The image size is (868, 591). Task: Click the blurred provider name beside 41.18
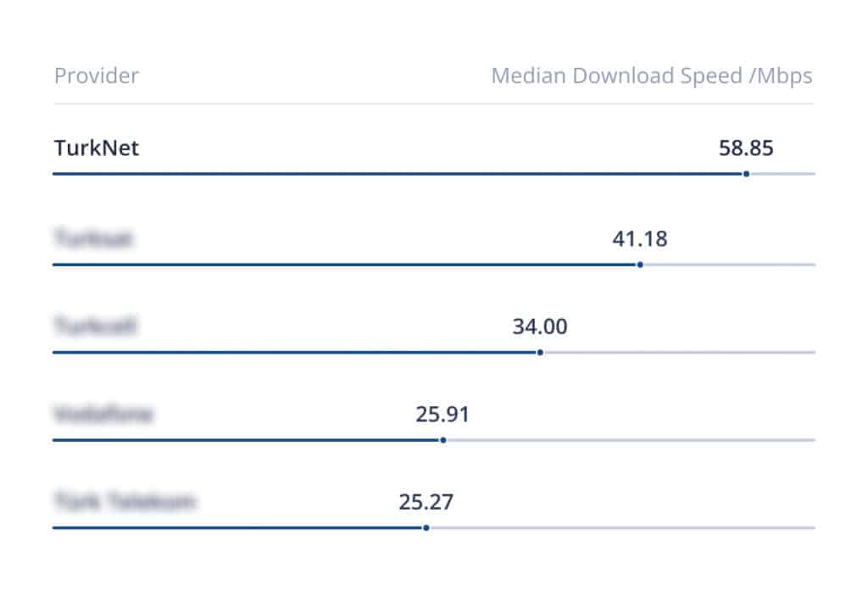pos(93,240)
